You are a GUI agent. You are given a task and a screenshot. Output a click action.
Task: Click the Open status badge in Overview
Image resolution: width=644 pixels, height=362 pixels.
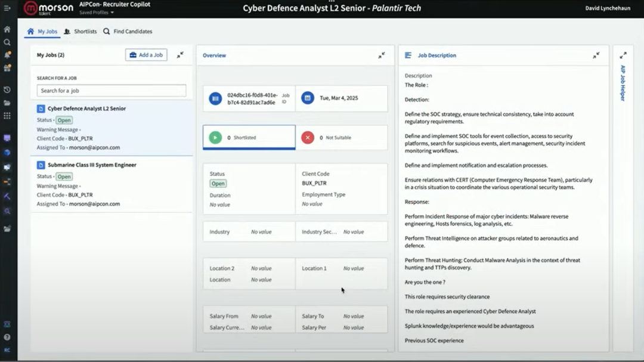(x=218, y=184)
